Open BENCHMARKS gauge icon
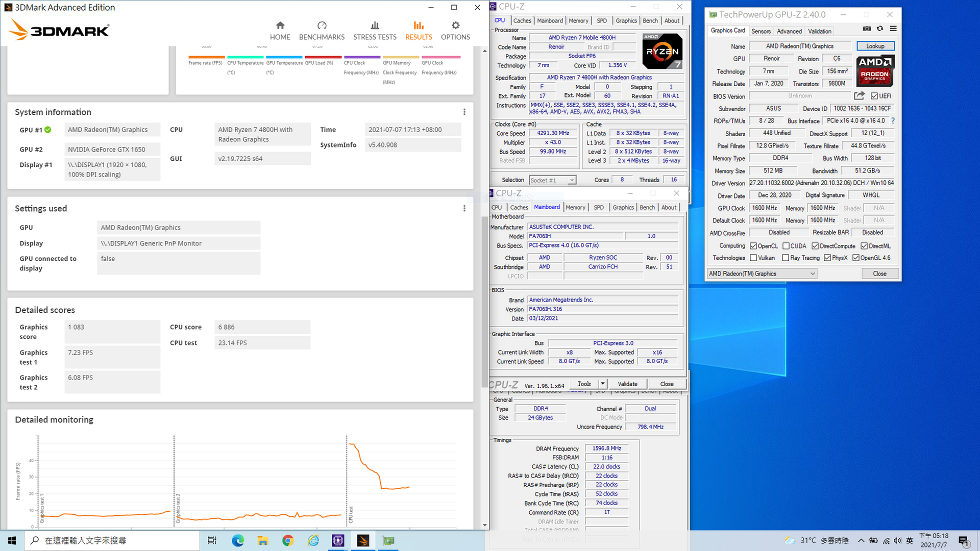This screenshot has height=551, width=980. 322,26
